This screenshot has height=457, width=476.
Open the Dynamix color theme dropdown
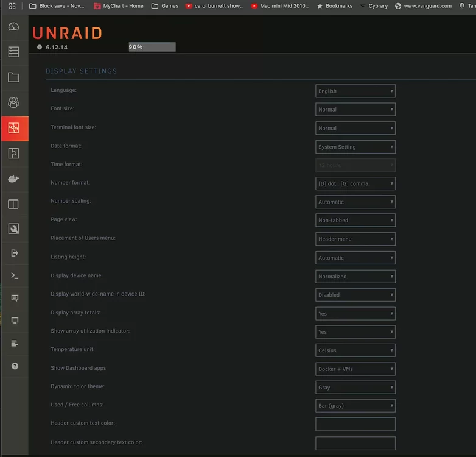pyautogui.click(x=355, y=388)
